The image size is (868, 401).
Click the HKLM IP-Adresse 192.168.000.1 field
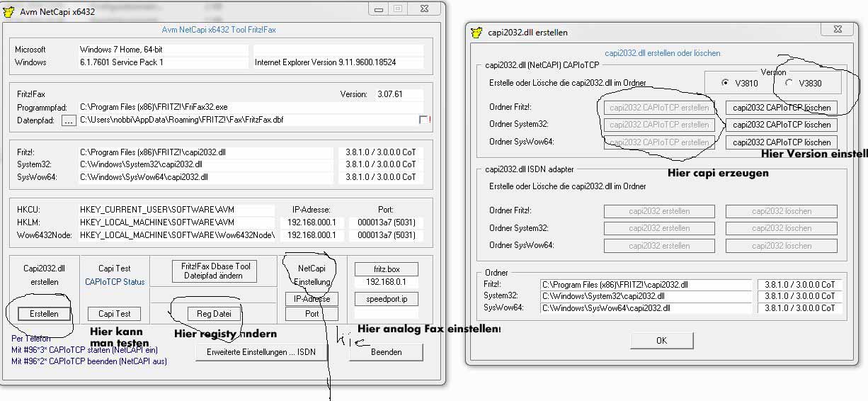click(311, 222)
